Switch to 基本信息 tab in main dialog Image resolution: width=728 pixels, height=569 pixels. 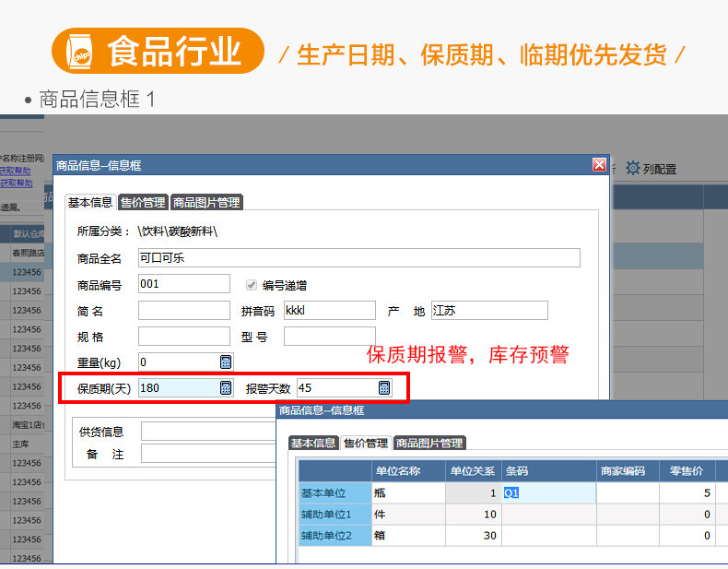[90, 202]
